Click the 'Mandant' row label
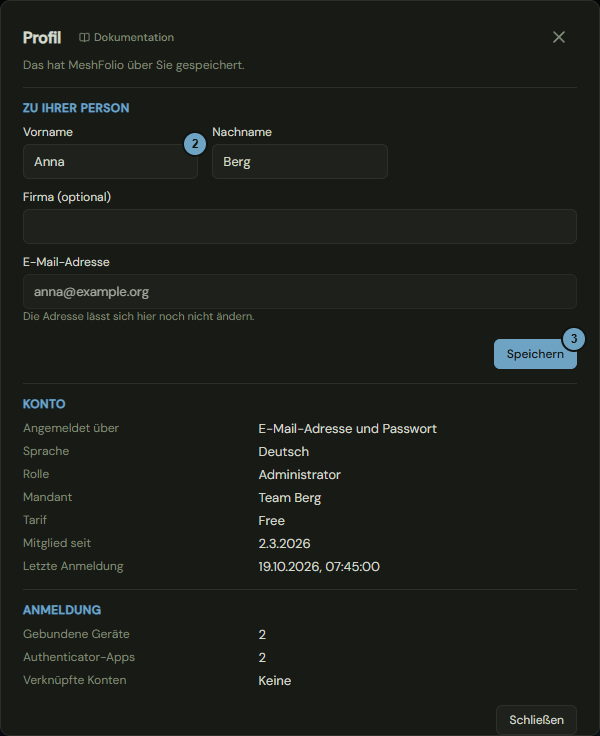 click(x=47, y=497)
